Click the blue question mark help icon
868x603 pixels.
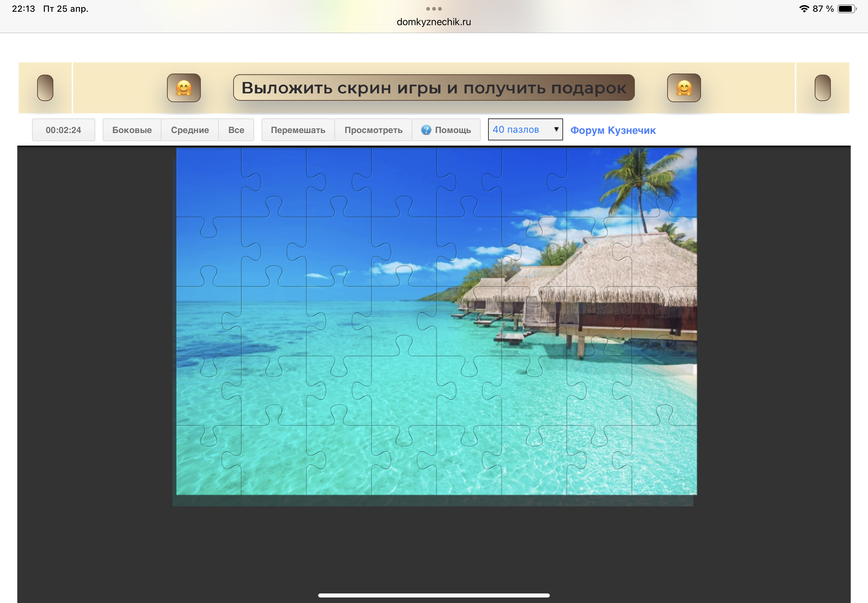click(x=426, y=130)
